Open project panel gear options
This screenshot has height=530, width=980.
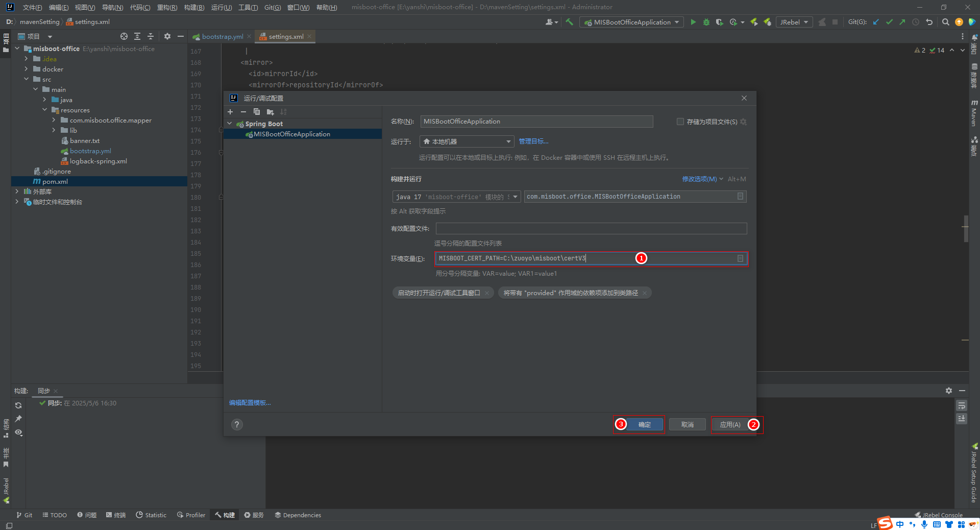tap(167, 36)
